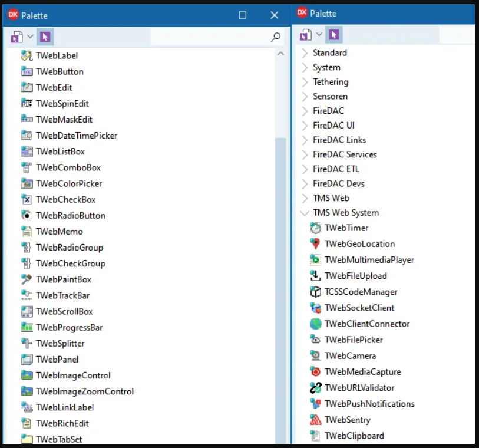
Task: Expand the FireDAC Devs category
Action: pos(304,184)
